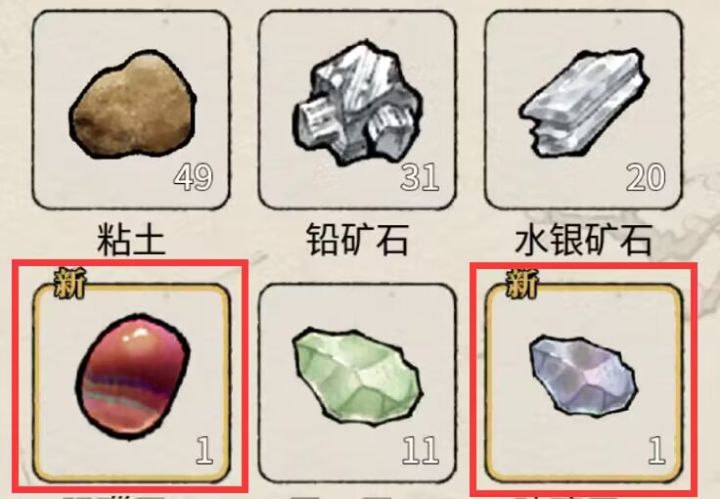720x499 pixels.
Task: Tap the 粘土 item name label
Action: click(x=131, y=240)
